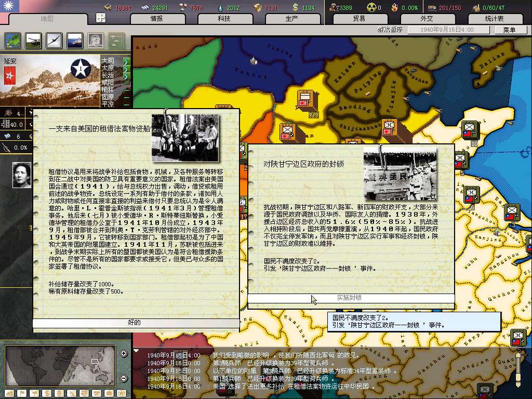Click the small crosshair icon beside 地图 tab
The height and width of the screenshot is (399, 532).
(x=101, y=18)
